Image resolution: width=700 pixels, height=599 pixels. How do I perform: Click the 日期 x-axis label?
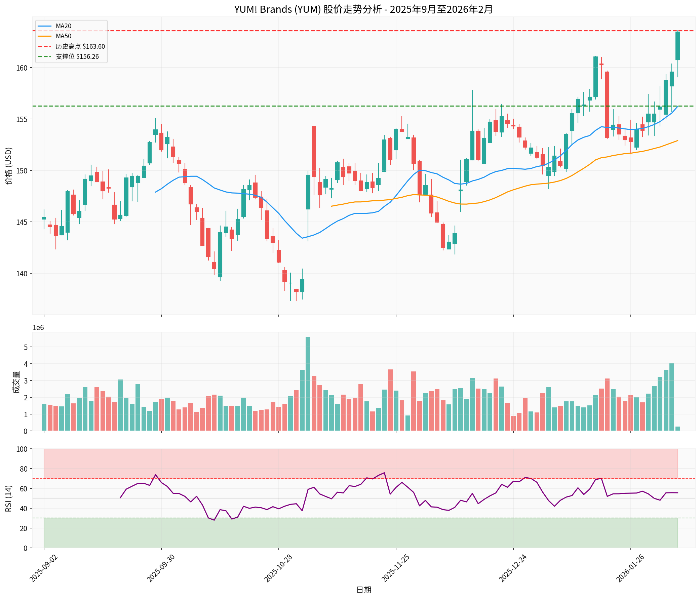click(363, 590)
